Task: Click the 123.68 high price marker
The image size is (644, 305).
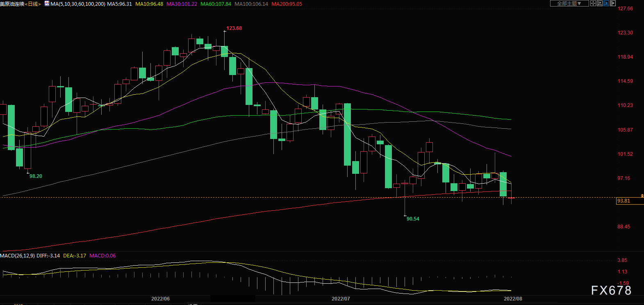Action: point(234,28)
